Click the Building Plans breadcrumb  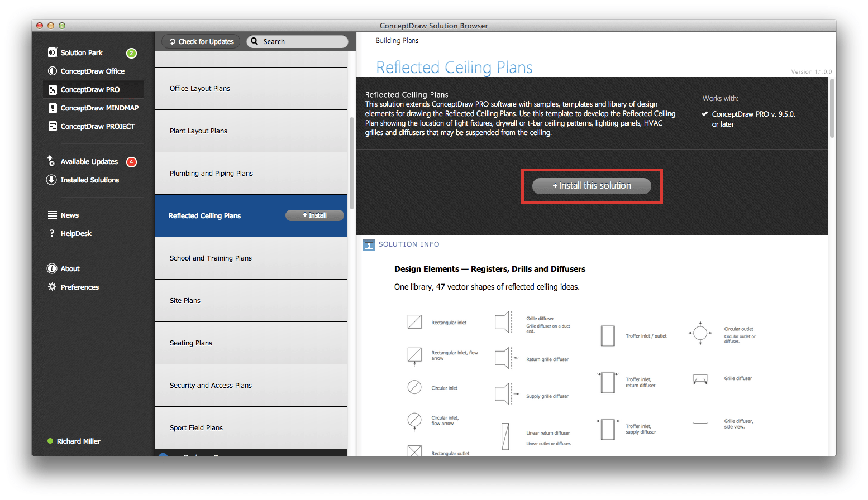point(397,40)
